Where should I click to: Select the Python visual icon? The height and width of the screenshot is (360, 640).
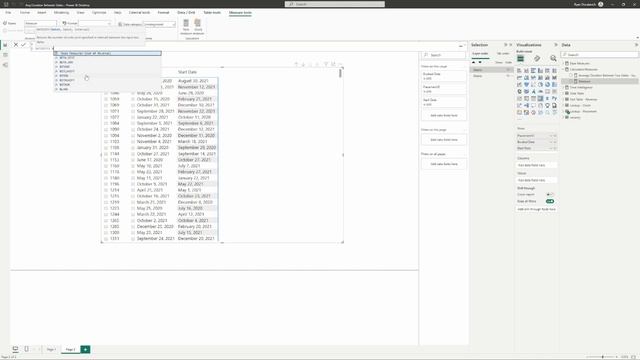tap(554, 98)
